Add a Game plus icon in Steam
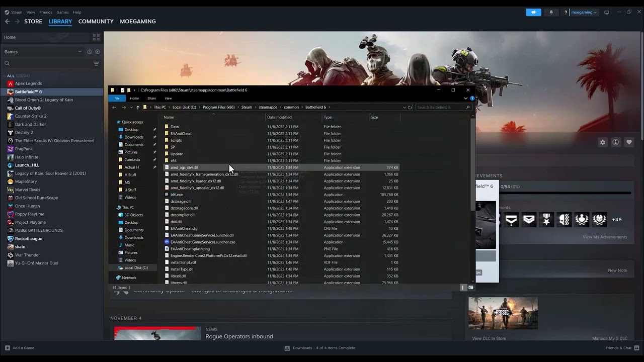Image resolution: width=644 pixels, height=362 pixels. [x=8, y=348]
